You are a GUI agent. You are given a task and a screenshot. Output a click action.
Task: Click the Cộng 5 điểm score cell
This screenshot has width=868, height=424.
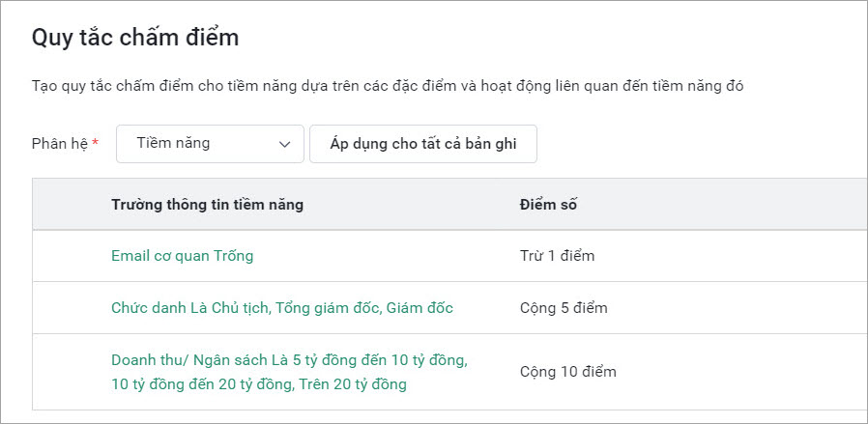564,308
